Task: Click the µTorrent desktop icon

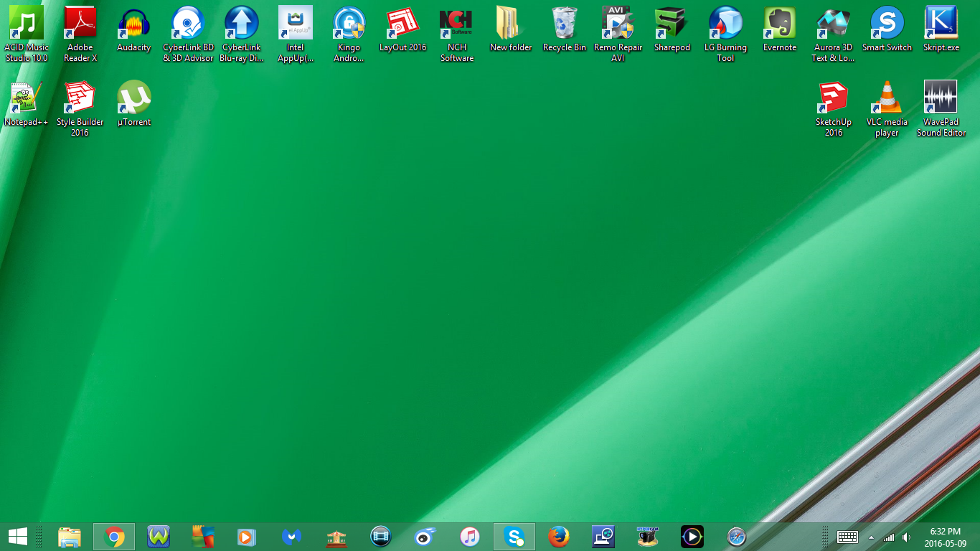Action: 134,98
